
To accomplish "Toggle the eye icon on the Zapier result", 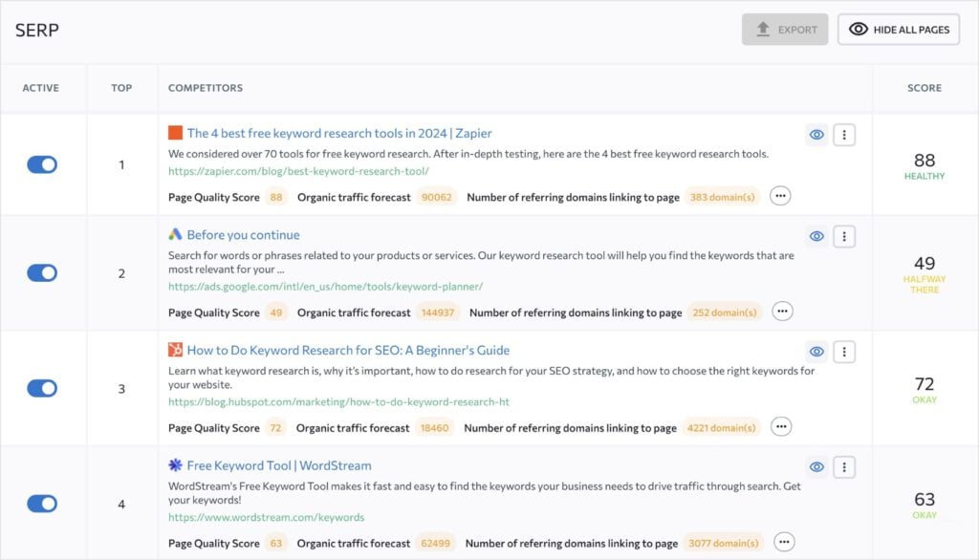I will tap(816, 134).
